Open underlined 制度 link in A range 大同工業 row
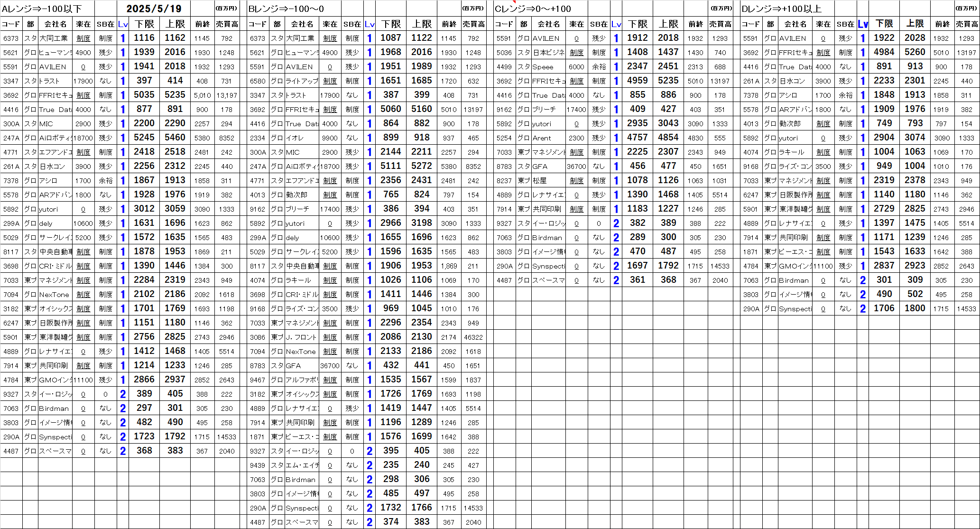This screenshot has width=980, height=529. click(83, 38)
